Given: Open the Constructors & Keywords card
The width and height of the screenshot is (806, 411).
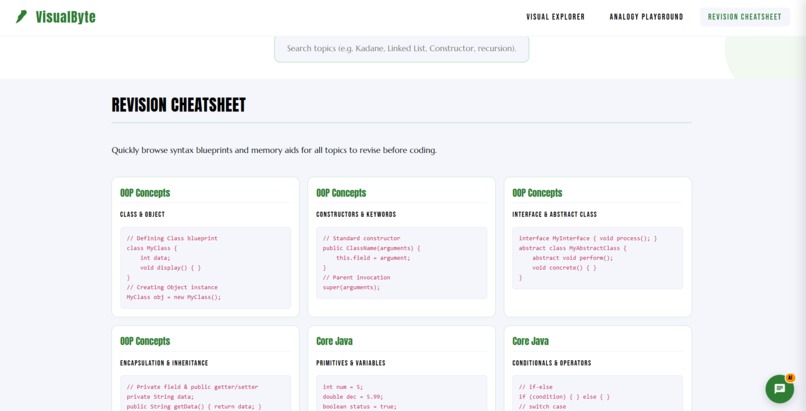Looking at the screenshot, I should click(401, 247).
